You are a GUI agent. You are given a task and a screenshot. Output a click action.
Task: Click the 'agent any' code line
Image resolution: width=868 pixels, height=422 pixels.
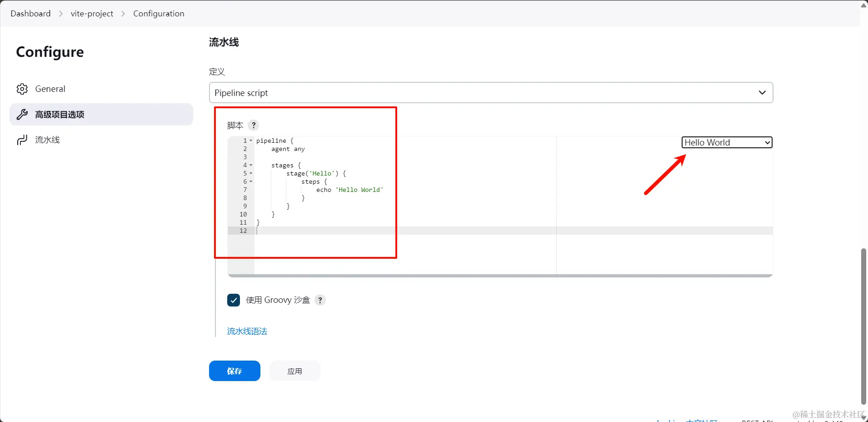pos(288,149)
